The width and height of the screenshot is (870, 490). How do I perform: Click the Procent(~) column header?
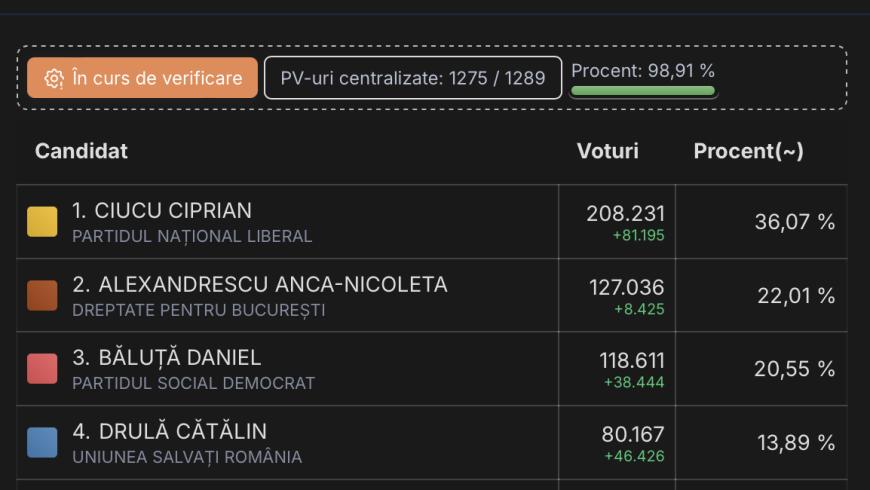click(748, 151)
